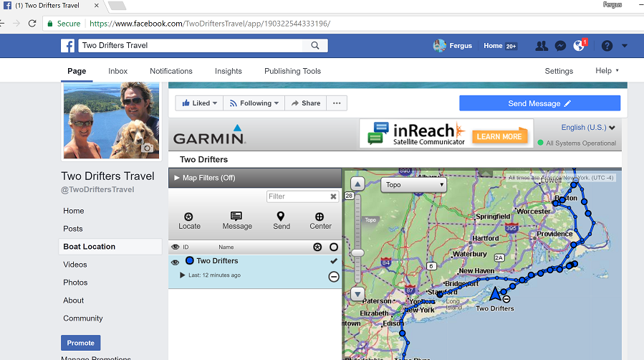This screenshot has width=644, height=360.
Task: Click the minus circle in Two Drifters row
Action: 334,277
